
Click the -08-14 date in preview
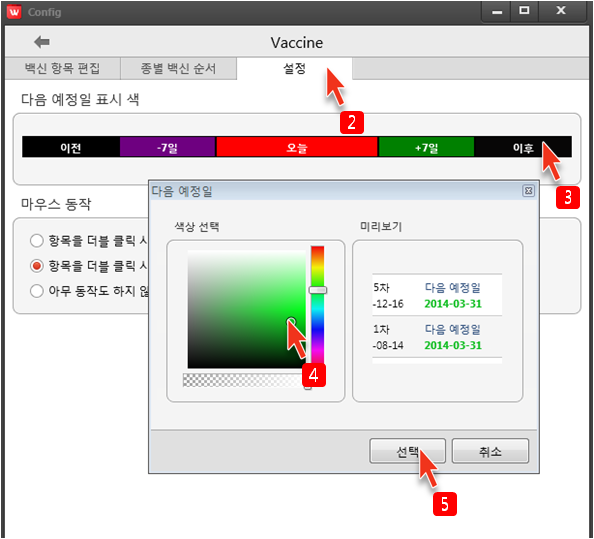(388, 345)
